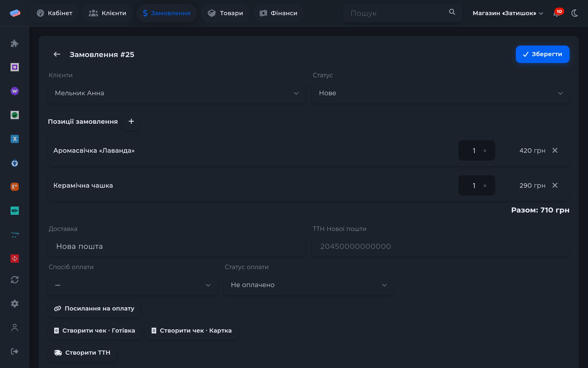Click Створити чек · Картка button

pyautogui.click(x=192, y=331)
